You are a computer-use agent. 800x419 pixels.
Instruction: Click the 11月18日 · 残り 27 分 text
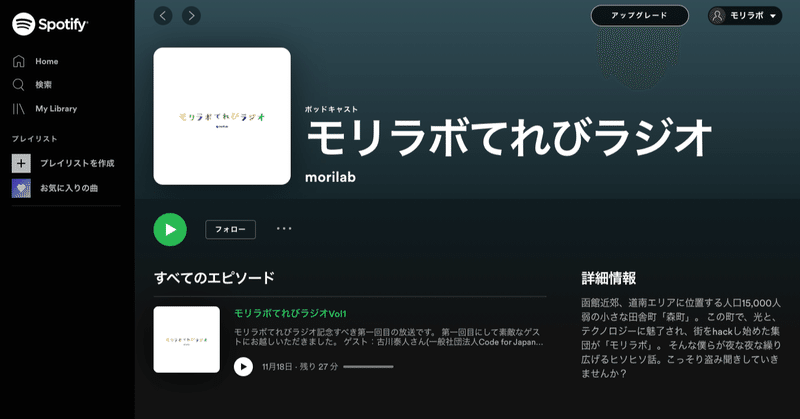click(300, 366)
